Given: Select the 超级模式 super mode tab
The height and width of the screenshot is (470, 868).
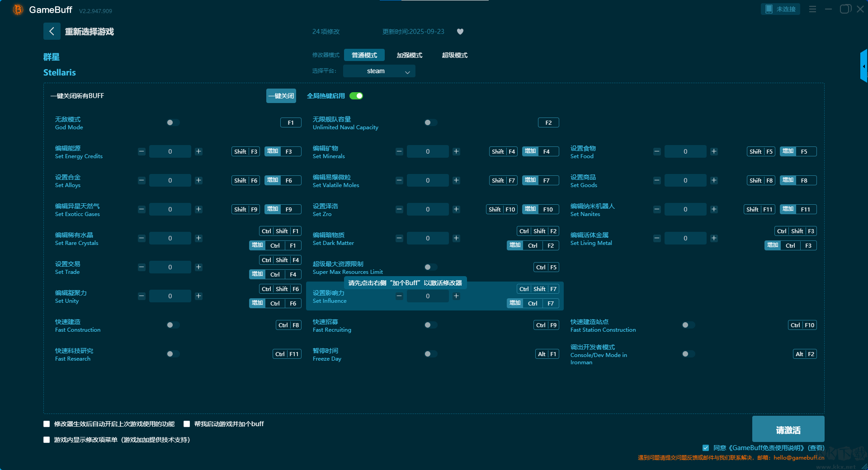Looking at the screenshot, I should (454, 55).
